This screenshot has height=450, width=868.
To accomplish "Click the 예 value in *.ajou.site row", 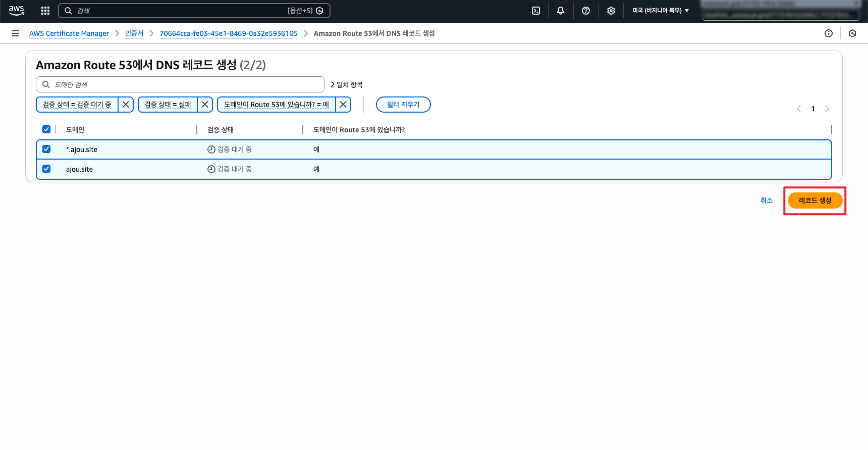I will click(316, 149).
